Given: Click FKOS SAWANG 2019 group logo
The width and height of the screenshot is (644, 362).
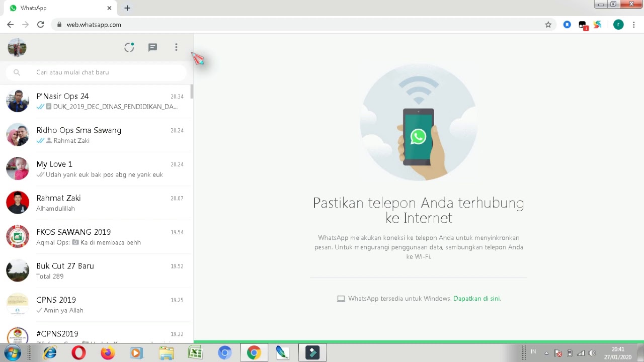Looking at the screenshot, I should click(18, 237).
